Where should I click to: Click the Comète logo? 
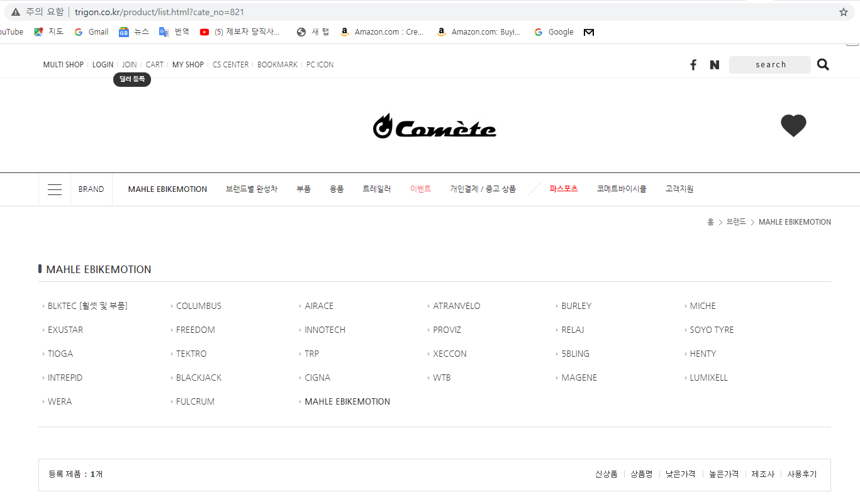pos(434,126)
